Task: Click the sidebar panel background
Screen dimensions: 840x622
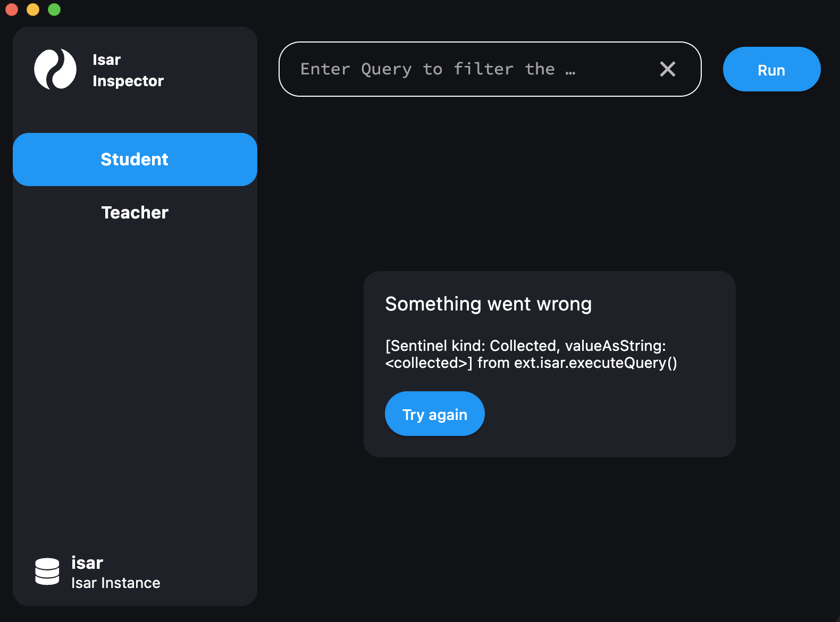Action: [135, 372]
